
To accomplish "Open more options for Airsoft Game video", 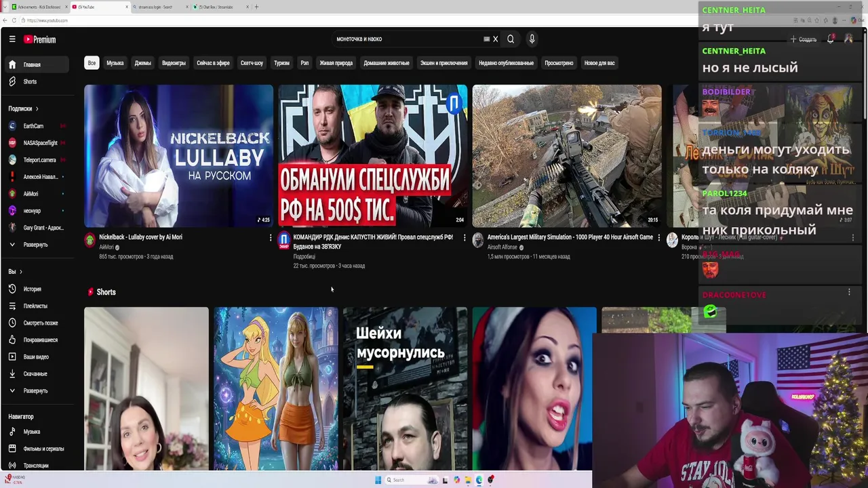I will [x=658, y=237].
